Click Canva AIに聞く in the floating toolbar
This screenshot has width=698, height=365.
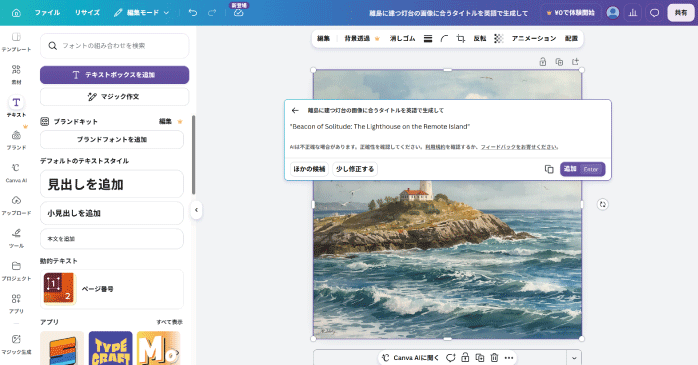pos(410,357)
